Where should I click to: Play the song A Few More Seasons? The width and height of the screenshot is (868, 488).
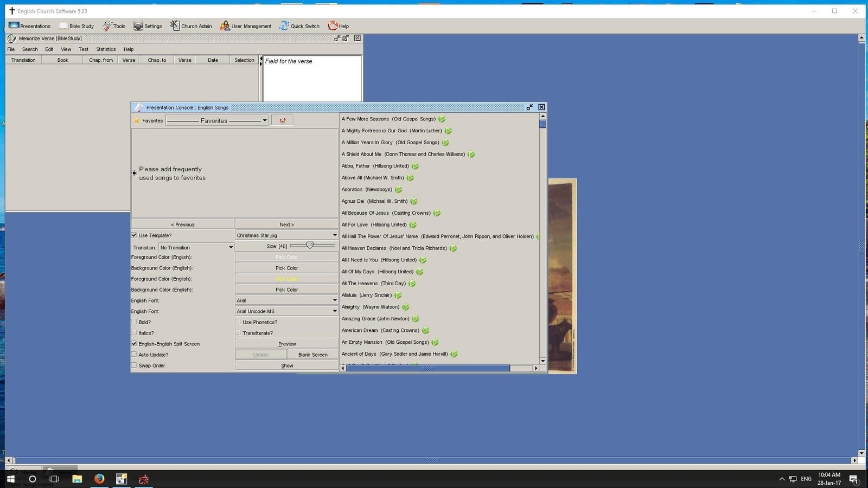click(442, 119)
